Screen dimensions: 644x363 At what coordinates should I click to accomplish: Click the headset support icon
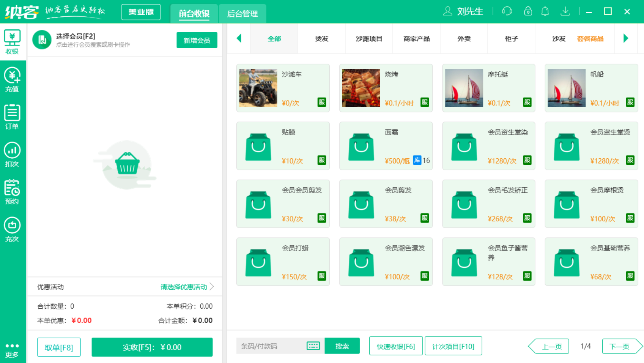pyautogui.click(x=507, y=11)
